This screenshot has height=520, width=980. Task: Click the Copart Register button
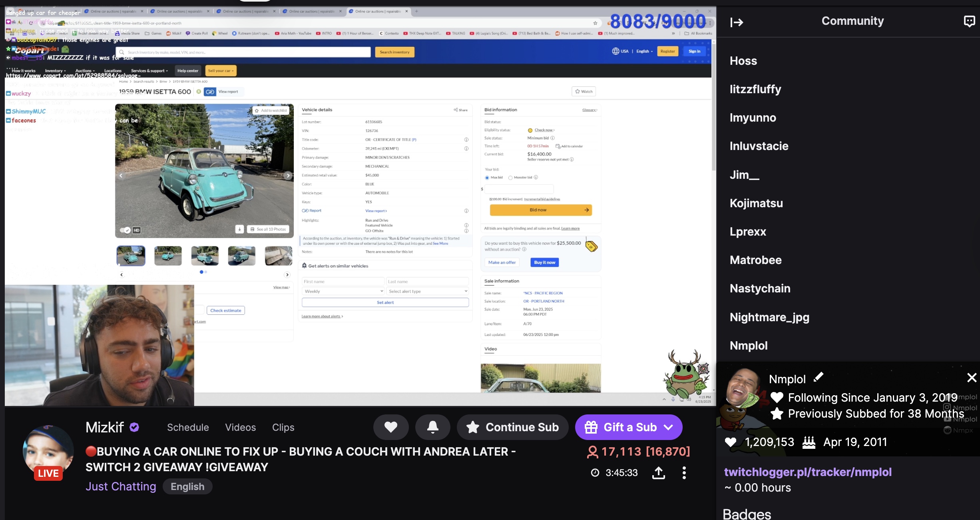pos(667,51)
